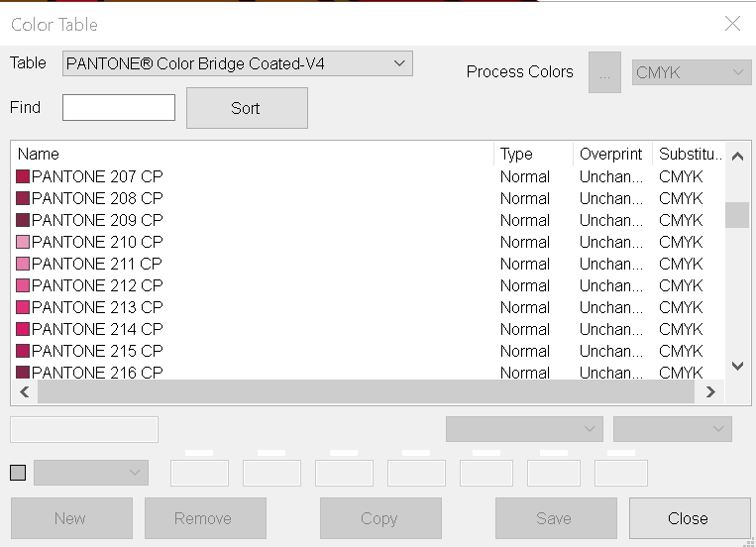Click the list scroll up arrow

pos(737,157)
